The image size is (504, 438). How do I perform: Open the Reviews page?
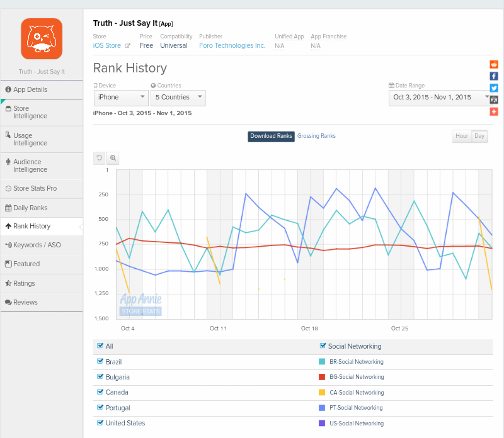pyautogui.click(x=42, y=302)
